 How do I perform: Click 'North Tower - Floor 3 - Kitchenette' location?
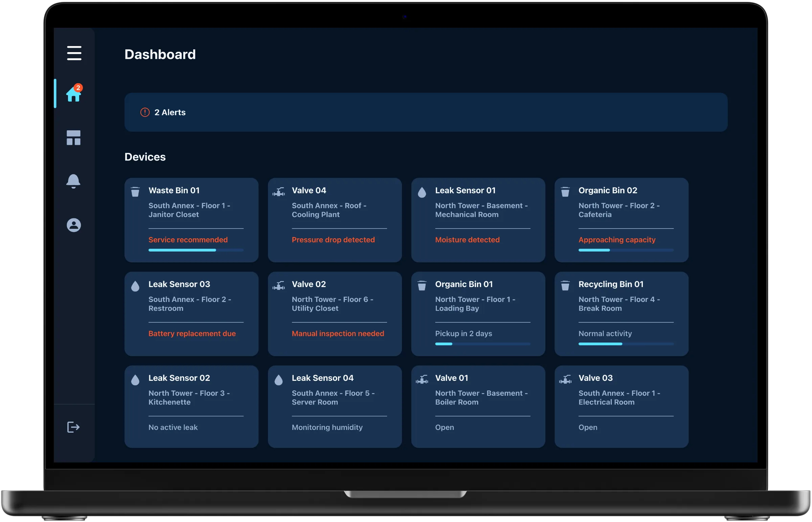[189, 398]
